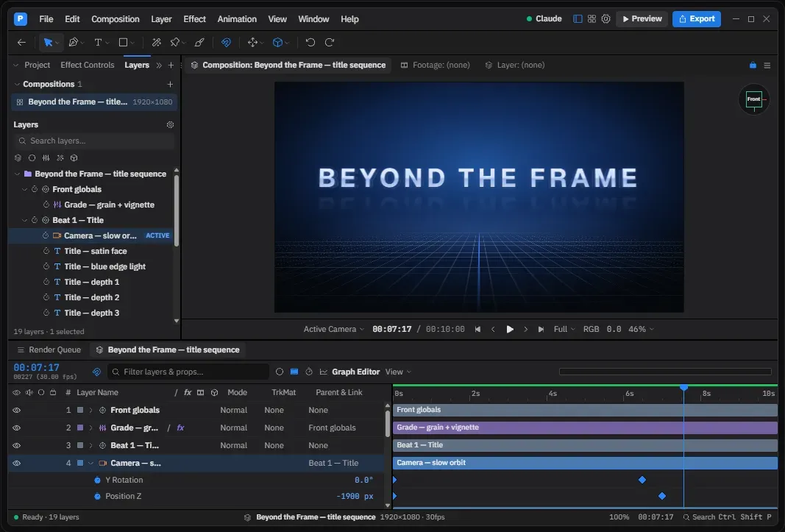Play the composition in the viewer
Viewport: 785px width, 532px height.
510,329
